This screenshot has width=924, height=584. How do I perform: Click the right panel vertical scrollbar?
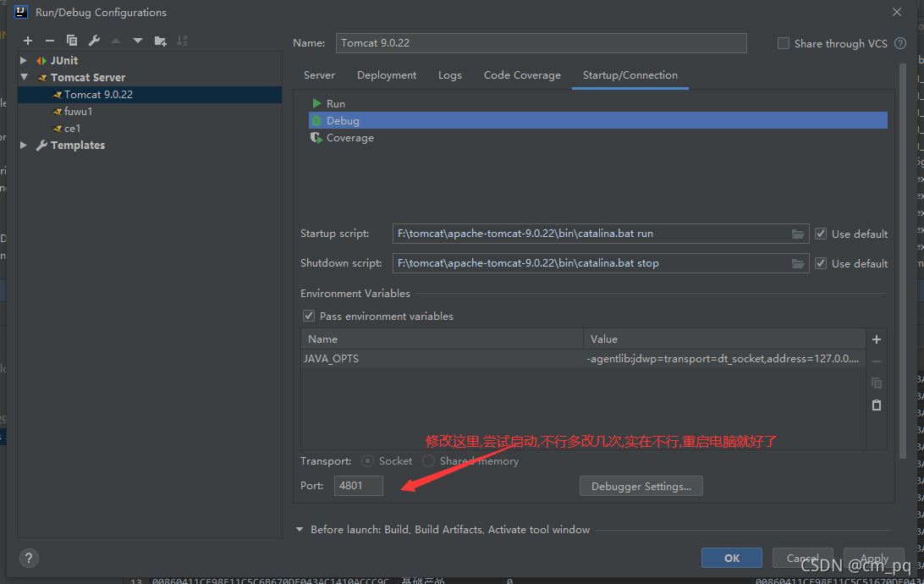pyautogui.click(x=902, y=261)
